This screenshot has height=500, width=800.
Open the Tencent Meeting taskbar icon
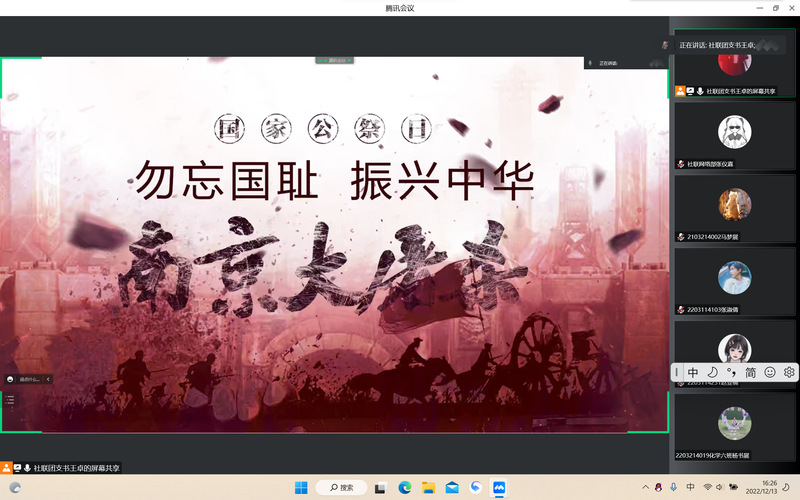click(x=499, y=487)
